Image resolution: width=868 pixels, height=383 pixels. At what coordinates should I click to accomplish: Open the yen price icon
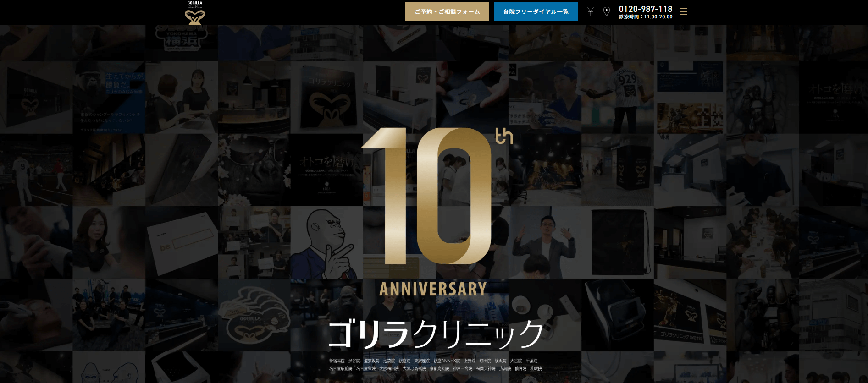591,11
